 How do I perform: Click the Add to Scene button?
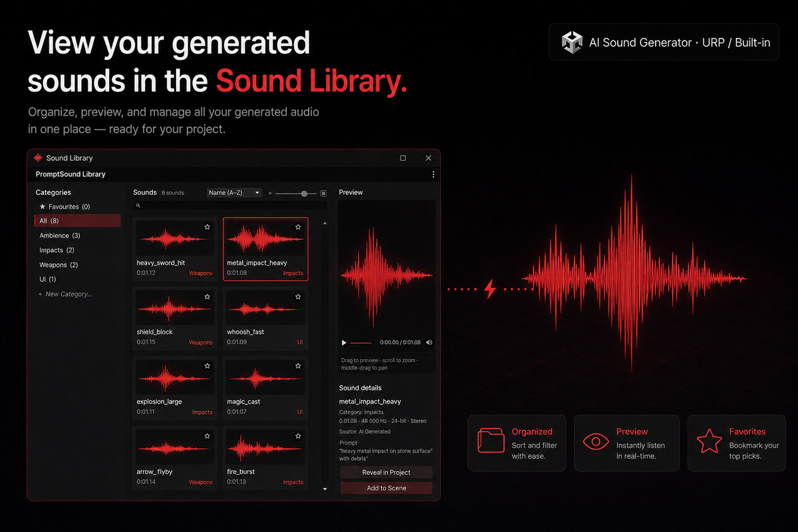tap(386, 488)
